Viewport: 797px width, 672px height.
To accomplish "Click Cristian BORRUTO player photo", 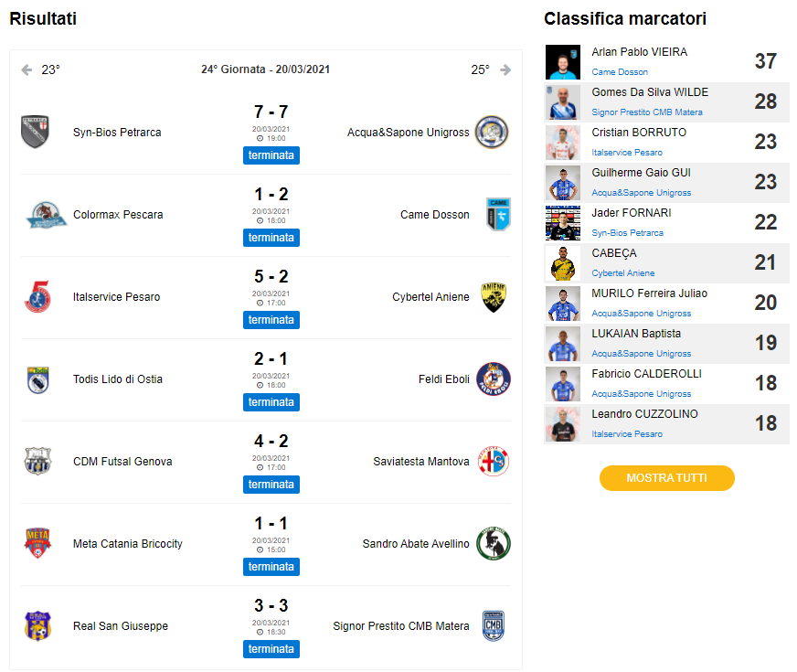I will (x=563, y=143).
